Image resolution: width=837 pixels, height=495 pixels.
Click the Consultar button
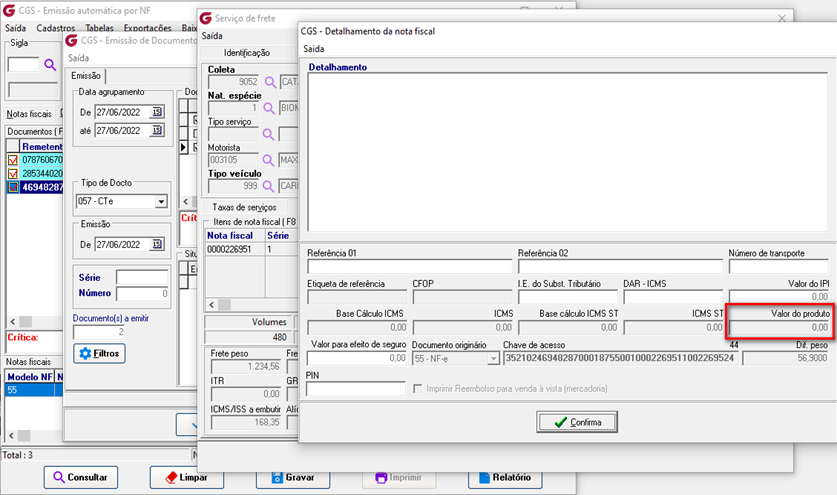81,477
